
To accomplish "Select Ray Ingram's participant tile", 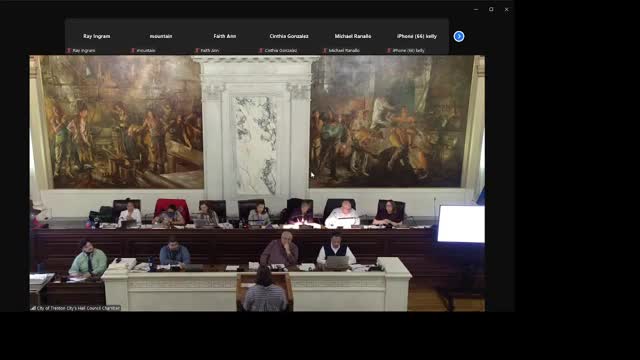I will (x=97, y=36).
